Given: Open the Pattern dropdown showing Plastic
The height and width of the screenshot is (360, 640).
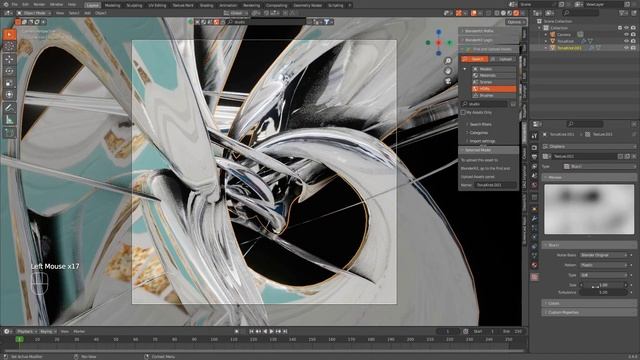Looking at the screenshot, I should (604, 265).
